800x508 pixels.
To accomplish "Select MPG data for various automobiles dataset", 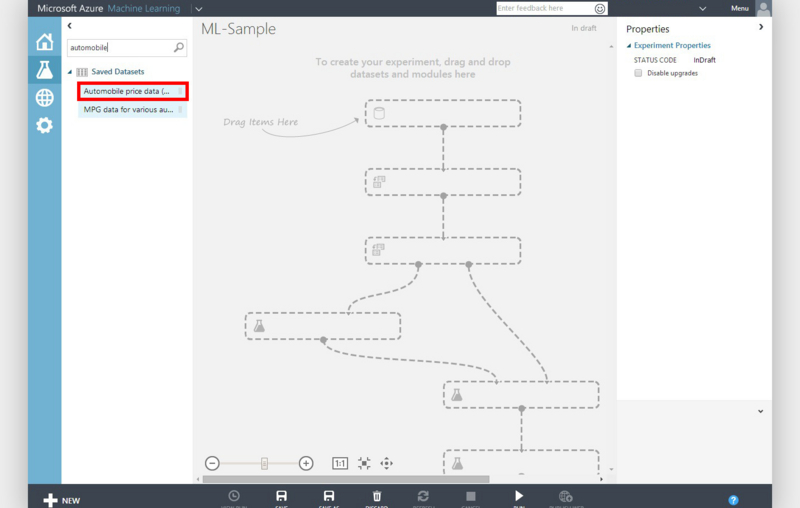I will (x=133, y=110).
